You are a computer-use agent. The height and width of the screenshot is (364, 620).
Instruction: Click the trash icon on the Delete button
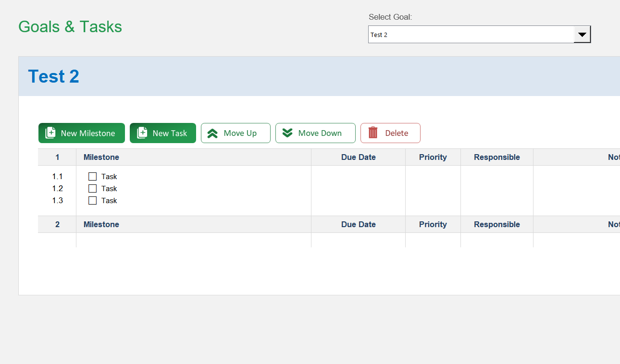(373, 133)
